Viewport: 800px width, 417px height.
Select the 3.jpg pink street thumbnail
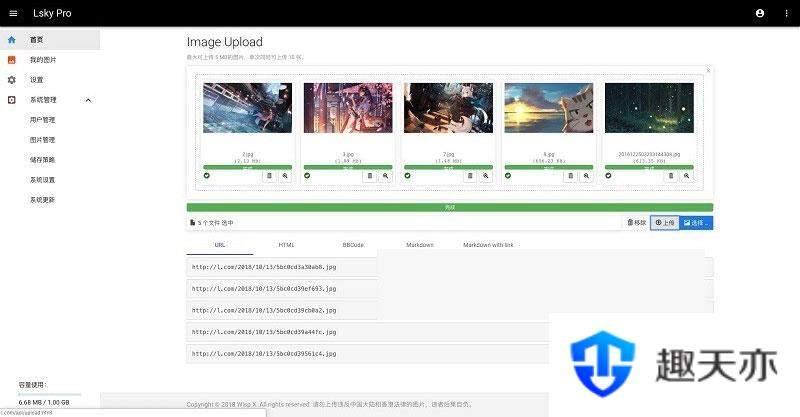348,108
